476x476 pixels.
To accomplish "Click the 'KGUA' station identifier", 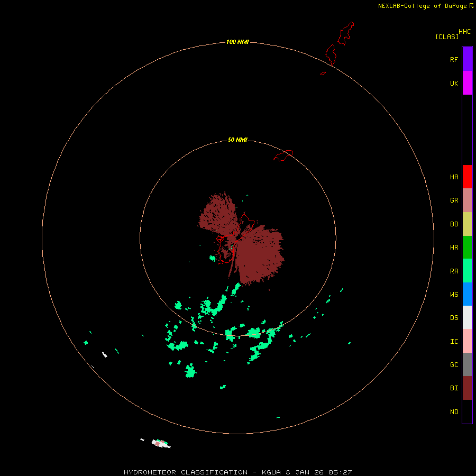I will pos(271,472).
